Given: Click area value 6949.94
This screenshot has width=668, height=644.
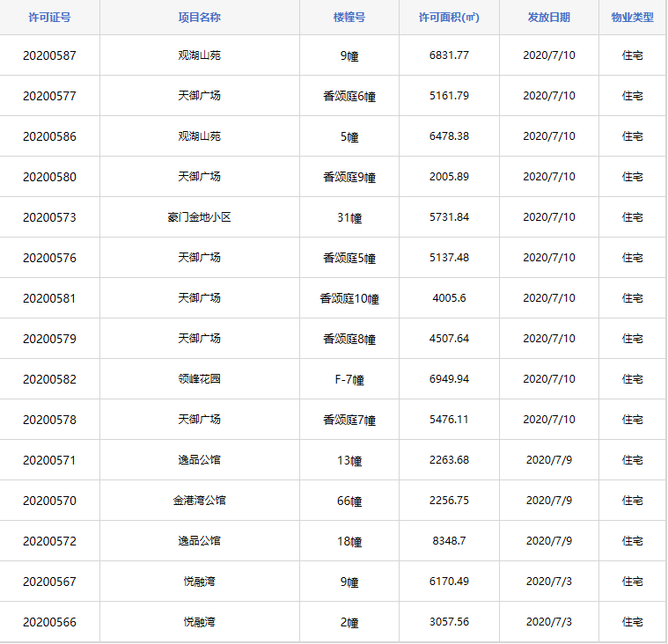Looking at the screenshot, I should tap(449, 379).
